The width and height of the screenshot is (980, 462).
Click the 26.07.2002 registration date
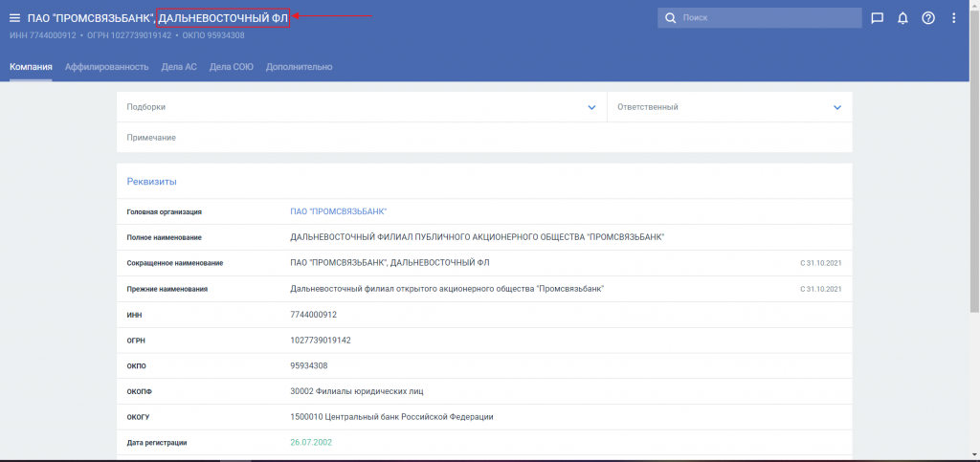pos(311,443)
